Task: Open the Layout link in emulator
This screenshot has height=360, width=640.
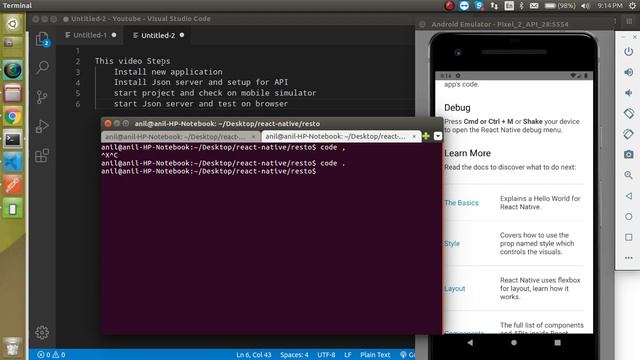Action: pos(455,289)
